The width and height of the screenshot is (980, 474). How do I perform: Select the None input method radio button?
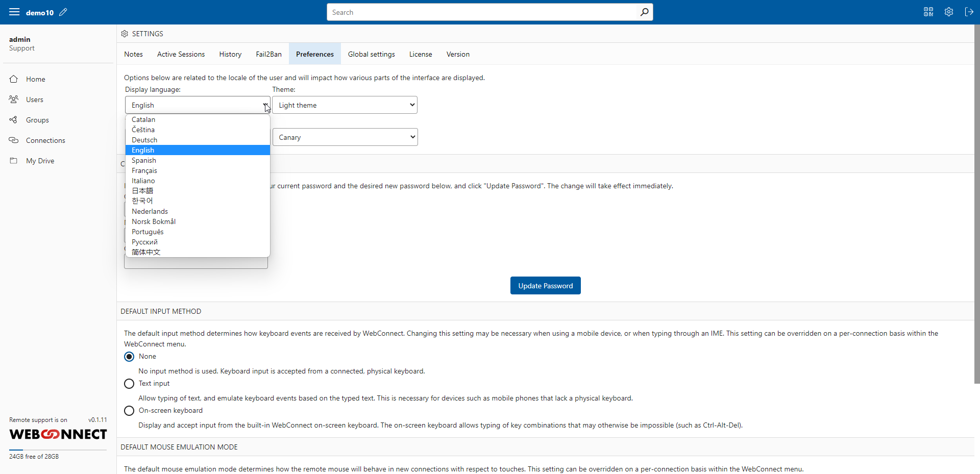pos(129,356)
